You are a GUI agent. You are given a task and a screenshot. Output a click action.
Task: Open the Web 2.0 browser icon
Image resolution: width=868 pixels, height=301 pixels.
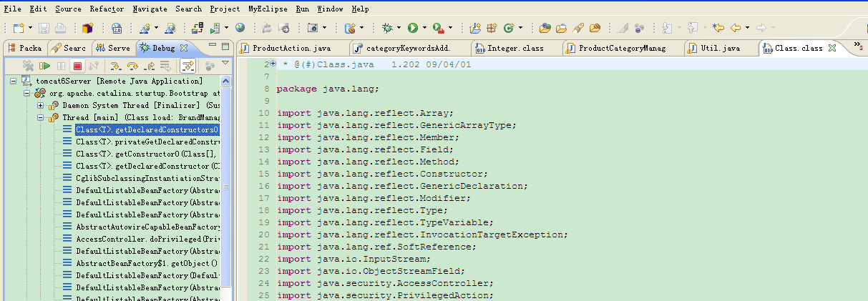point(117,28)
